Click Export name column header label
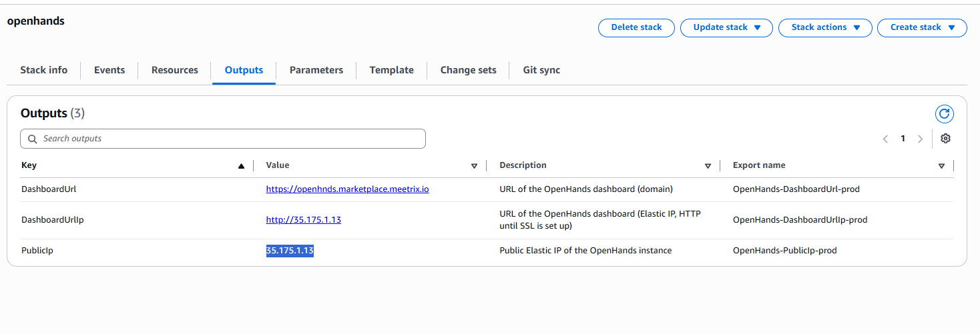 (759, 165)
